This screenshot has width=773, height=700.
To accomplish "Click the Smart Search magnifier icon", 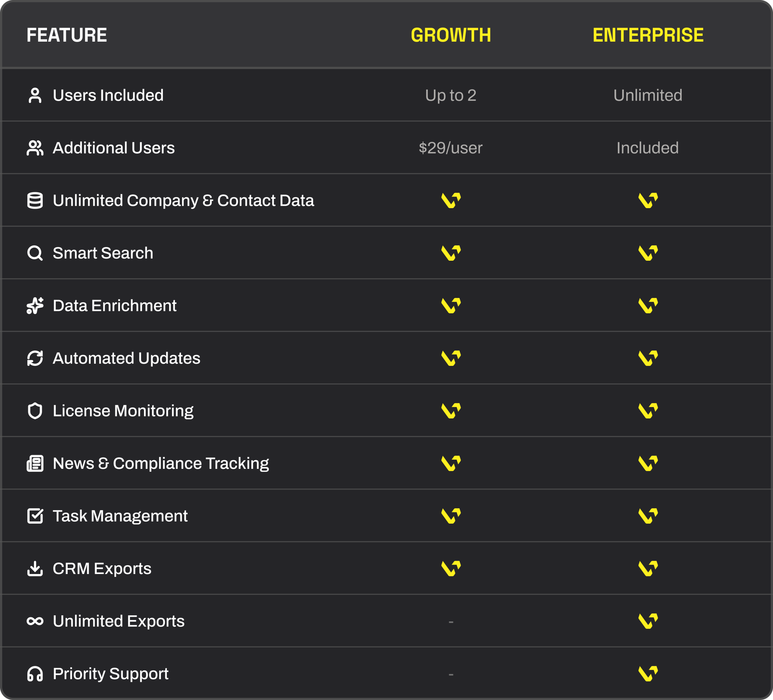I will [35, 253].
